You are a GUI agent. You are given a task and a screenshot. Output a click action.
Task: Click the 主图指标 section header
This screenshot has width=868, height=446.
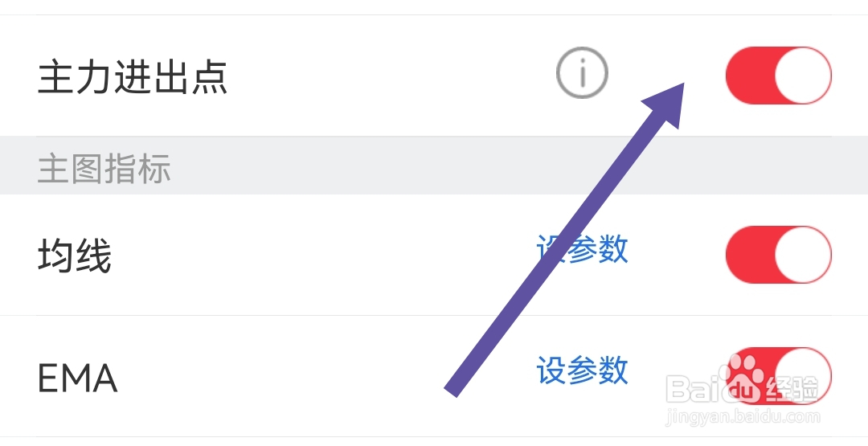click(104, 170)
